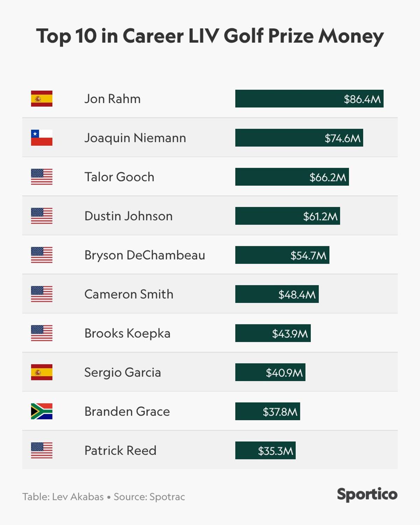
Task: Click the Spanish flag beside Jon Rahm
Action: [42, 99]
